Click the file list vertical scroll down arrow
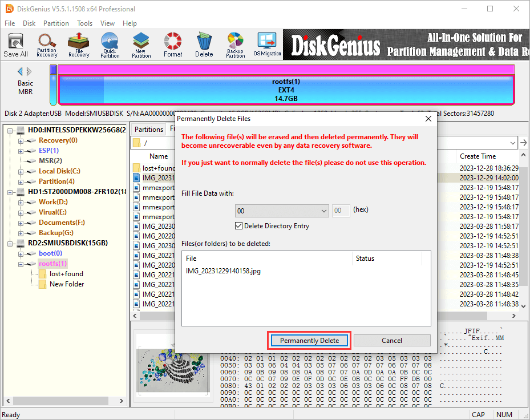The height and width of the screenshot is (420, 530). [x=523, y=306]
